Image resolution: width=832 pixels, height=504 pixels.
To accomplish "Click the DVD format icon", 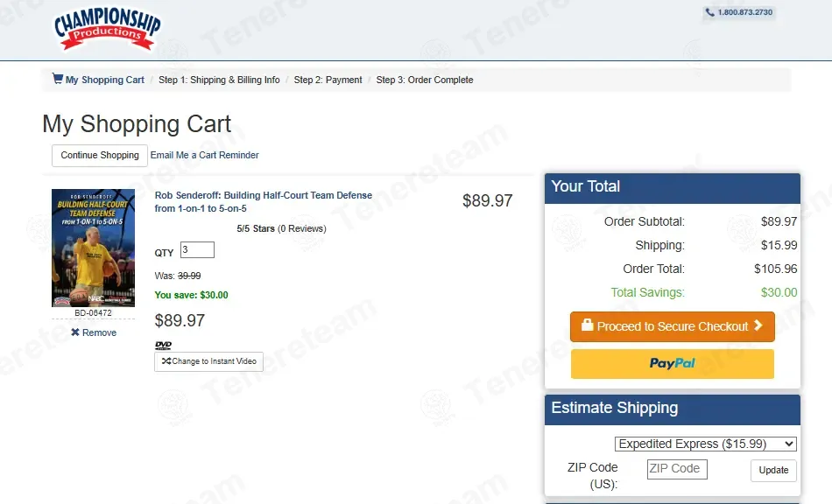I will click(163, 346).
